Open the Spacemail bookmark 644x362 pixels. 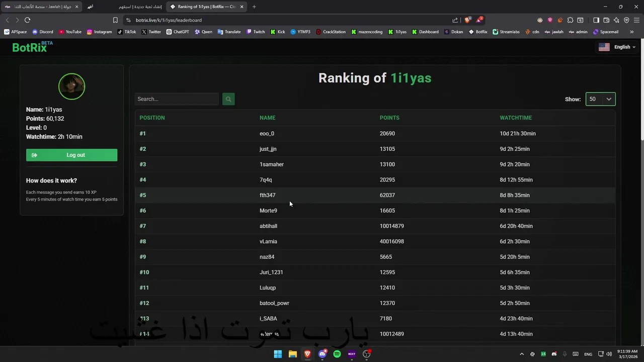(606, 32)
